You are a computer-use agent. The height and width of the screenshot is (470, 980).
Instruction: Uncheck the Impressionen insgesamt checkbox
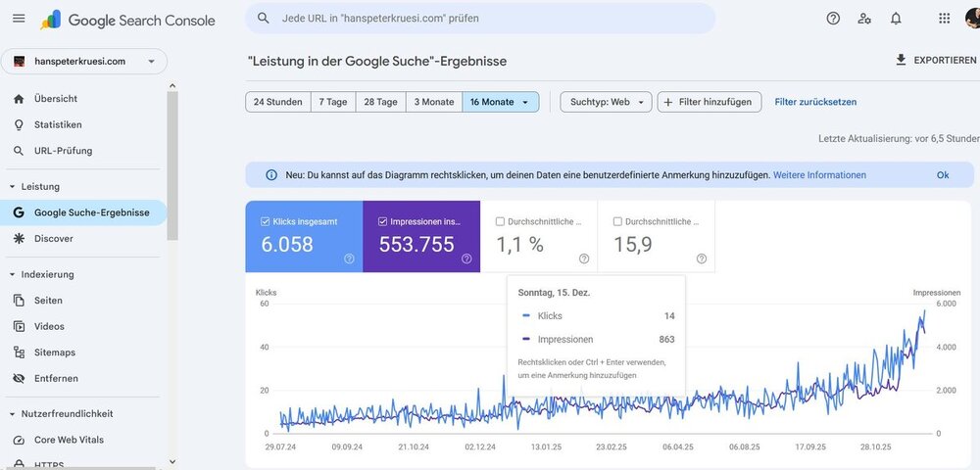382,221
